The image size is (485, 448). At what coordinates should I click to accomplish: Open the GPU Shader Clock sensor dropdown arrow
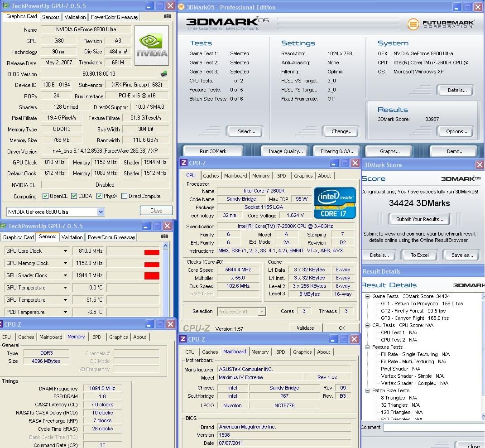click(x=65, y=275)
